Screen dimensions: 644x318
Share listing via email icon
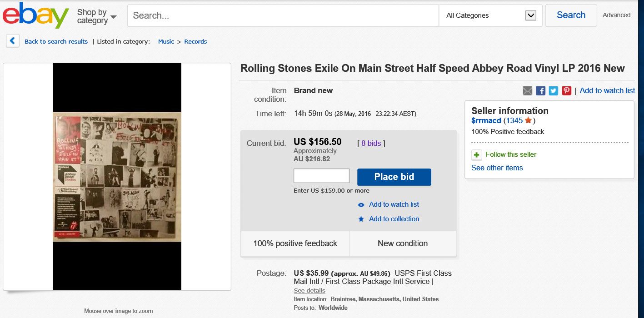(x=527, y=91)
